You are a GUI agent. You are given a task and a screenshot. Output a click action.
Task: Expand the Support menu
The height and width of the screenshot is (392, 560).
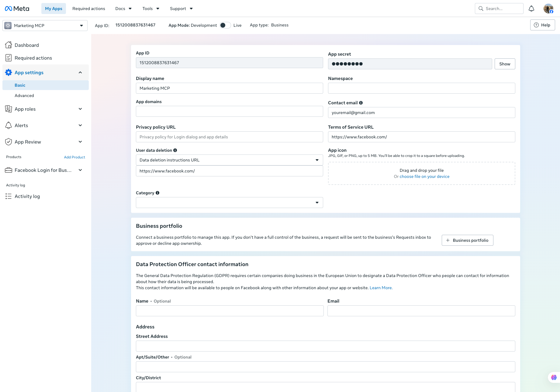pyautogui.click(x=181, y=9)
